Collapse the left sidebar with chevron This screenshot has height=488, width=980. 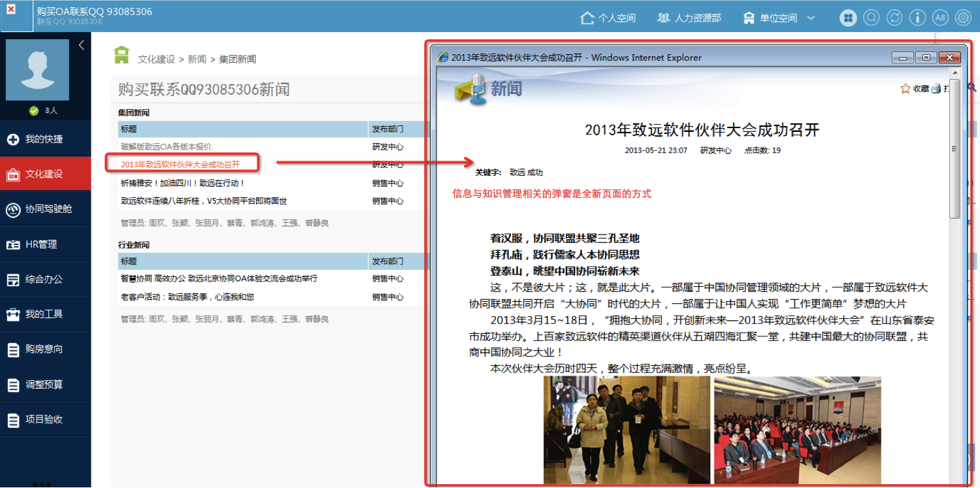point(82,45)
